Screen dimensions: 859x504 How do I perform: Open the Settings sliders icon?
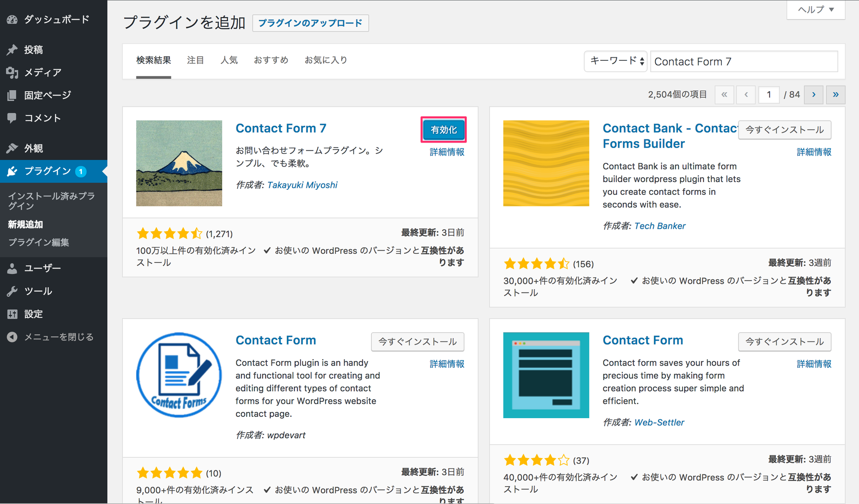click(12, 314)
